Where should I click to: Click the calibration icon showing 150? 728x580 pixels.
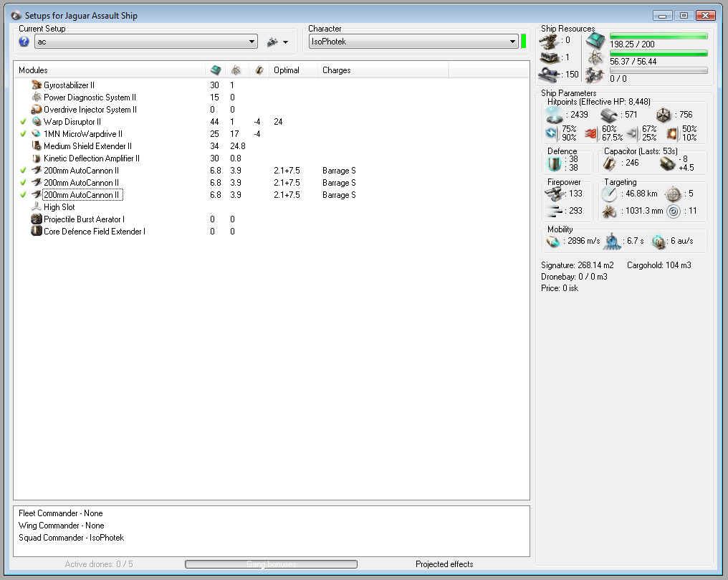coord(550,75)
